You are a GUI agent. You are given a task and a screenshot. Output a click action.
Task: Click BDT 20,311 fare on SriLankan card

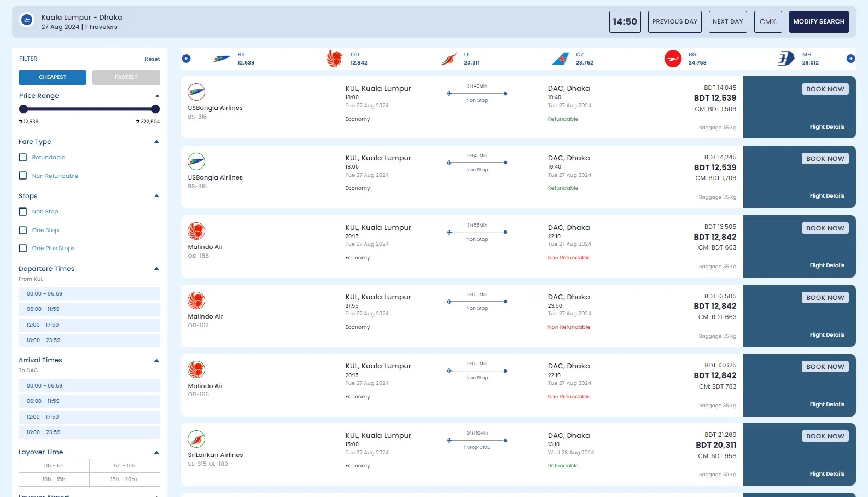pos(716,446)
